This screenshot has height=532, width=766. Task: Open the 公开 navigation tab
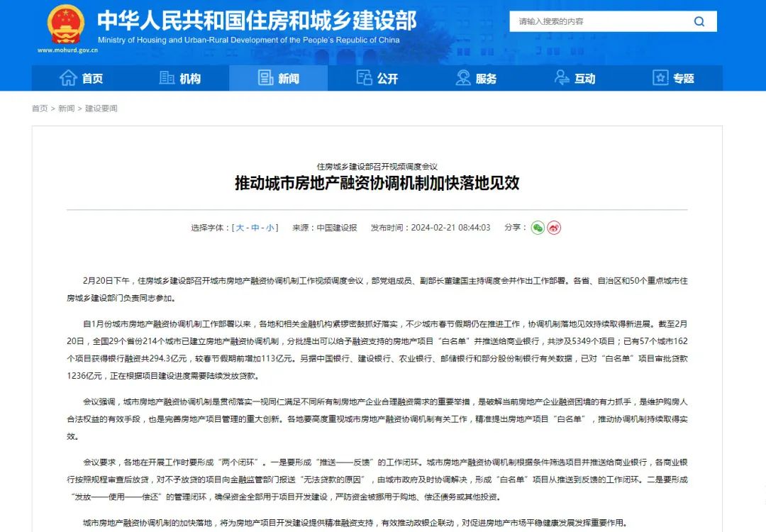coord(377,78)
